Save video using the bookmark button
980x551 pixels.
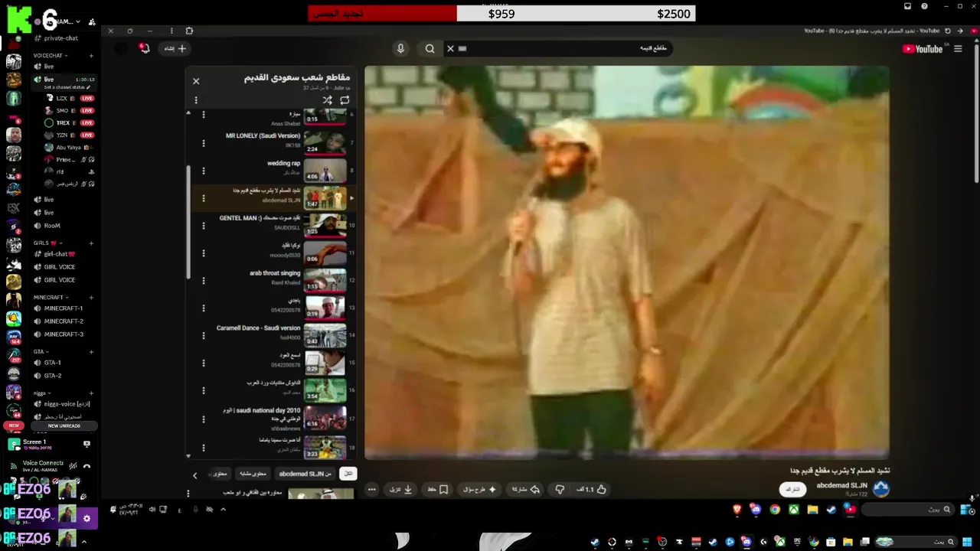438,489
